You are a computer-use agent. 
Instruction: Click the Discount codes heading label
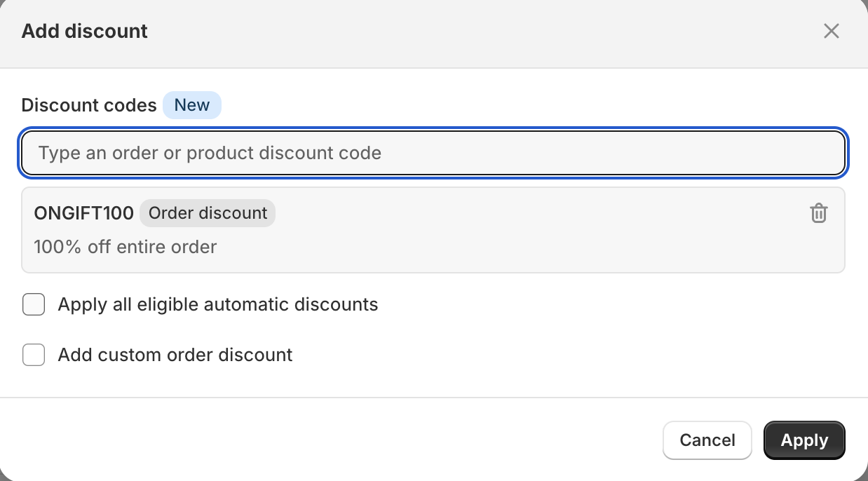click(x=89, y=105)
